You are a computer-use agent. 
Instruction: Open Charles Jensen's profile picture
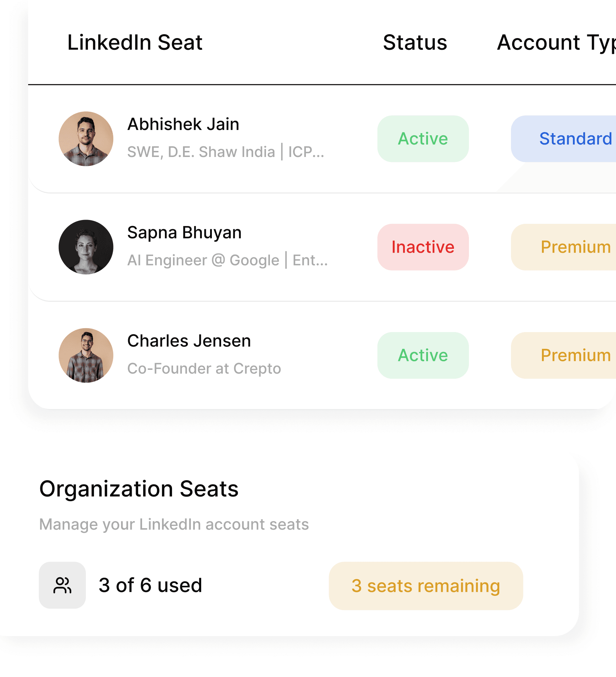point(86,355)
